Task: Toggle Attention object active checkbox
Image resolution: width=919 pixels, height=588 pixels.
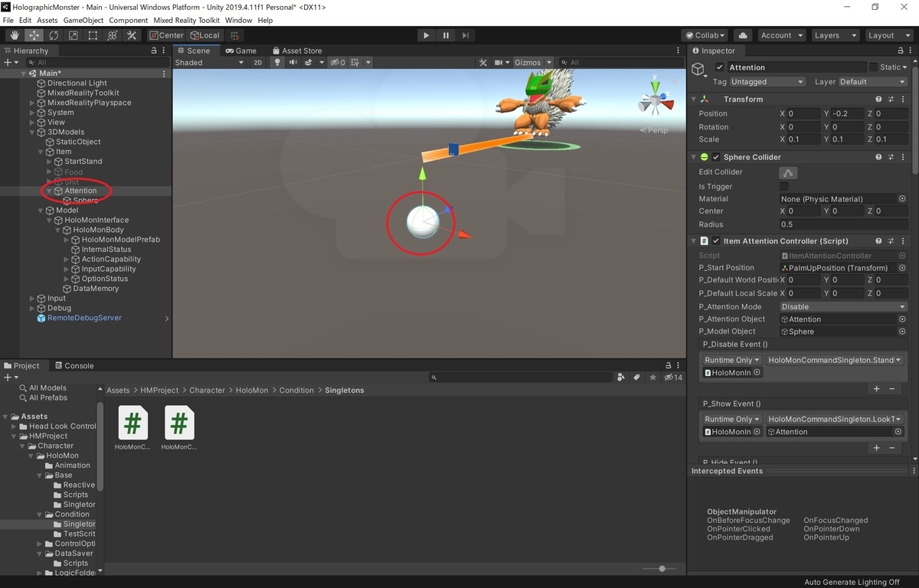Action: [x=719, y=67]
